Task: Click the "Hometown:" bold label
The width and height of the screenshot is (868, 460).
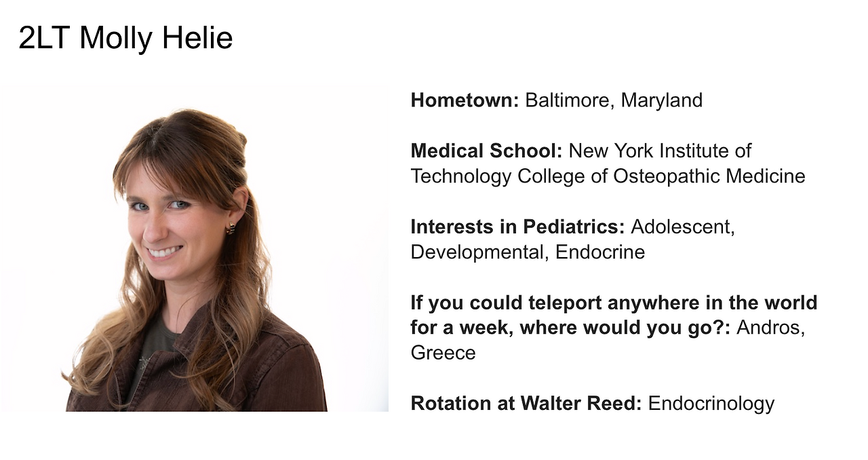Action: click(465, 100)
